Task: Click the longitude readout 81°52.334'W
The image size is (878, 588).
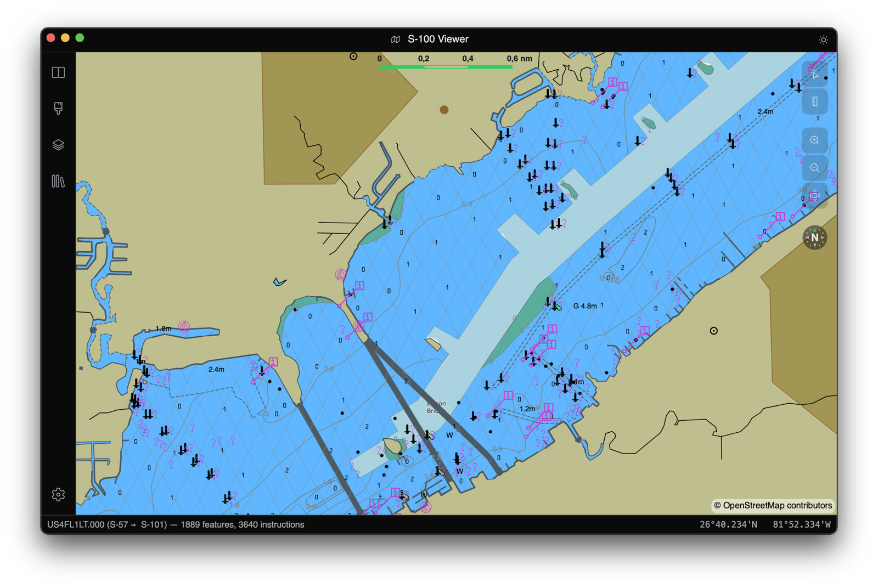Action: pos(802,524)
